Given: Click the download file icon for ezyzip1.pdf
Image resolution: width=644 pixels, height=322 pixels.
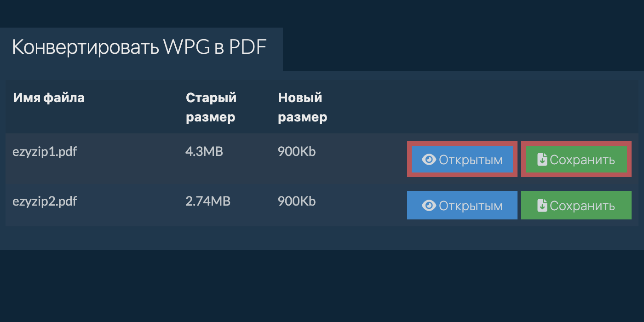Looking at the screenshot, I should point(542,160).
